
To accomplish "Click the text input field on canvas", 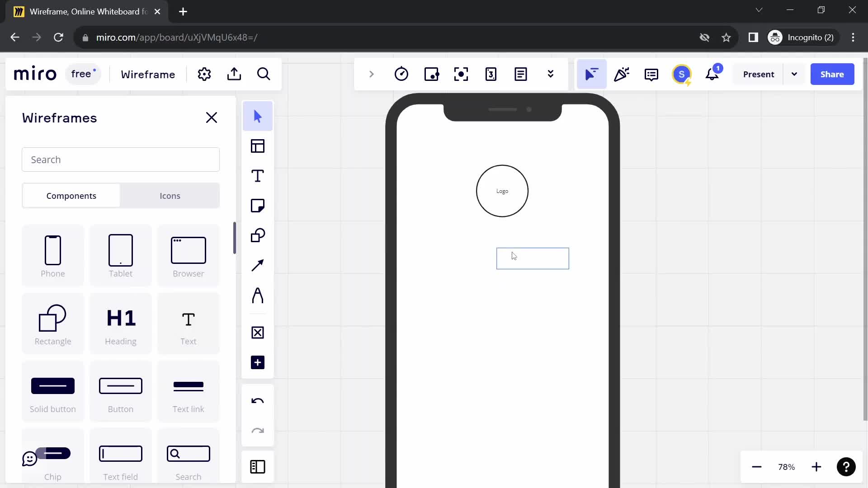I will pyautogui.click(x=533, y=258).
